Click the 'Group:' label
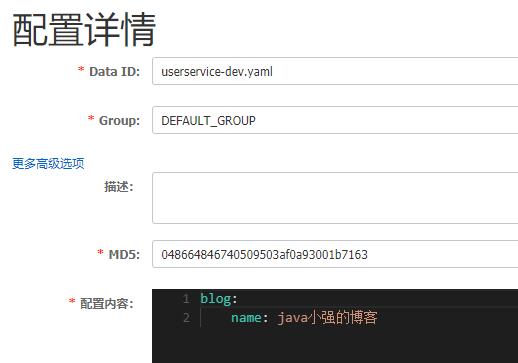Viewport: 518px width, 363px height. point(119,120)
